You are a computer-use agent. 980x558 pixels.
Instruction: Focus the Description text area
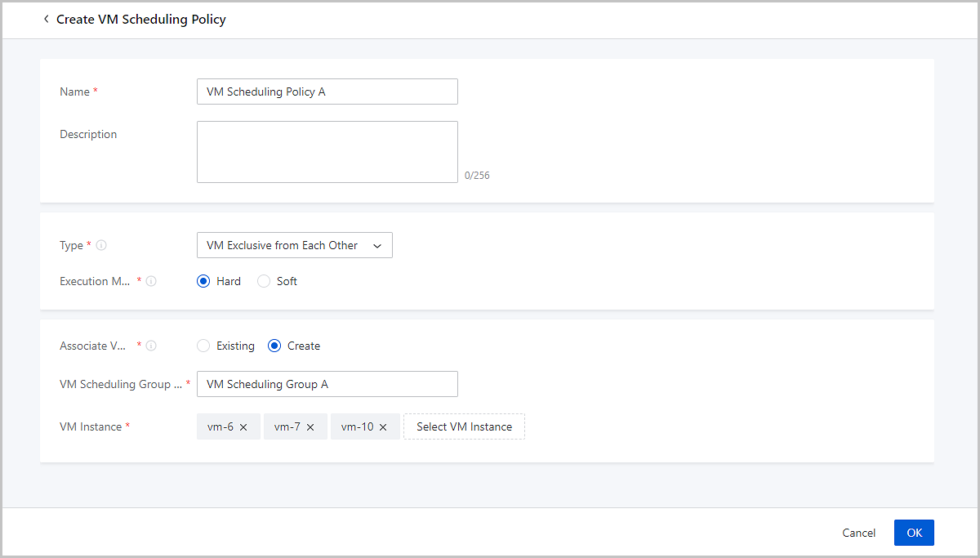coord(327,152)
